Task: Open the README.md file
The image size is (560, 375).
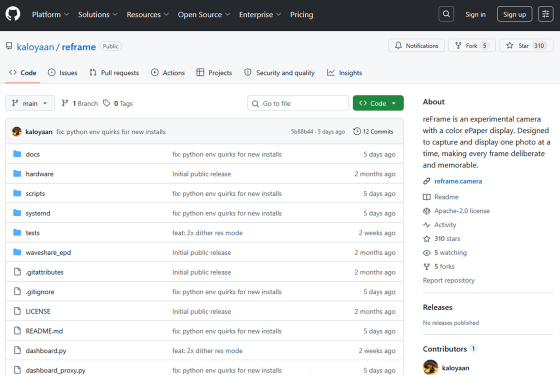Action: 44,331
